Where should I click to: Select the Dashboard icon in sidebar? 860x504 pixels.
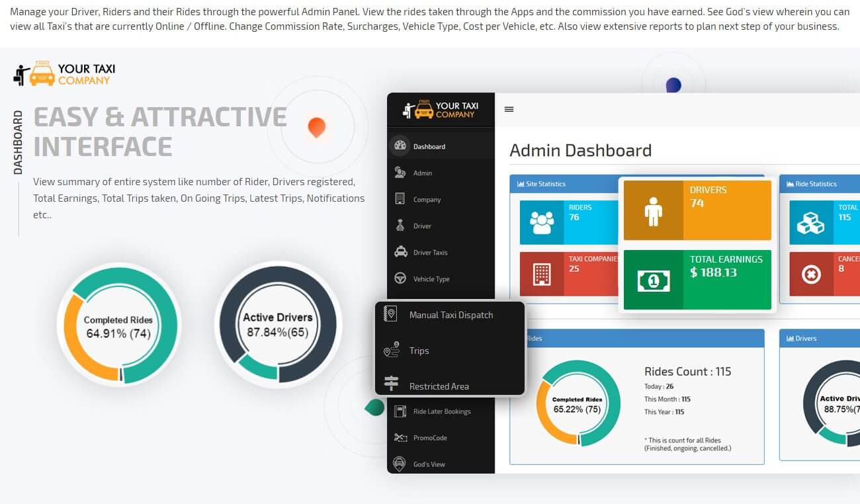click(x=400, y=146)
